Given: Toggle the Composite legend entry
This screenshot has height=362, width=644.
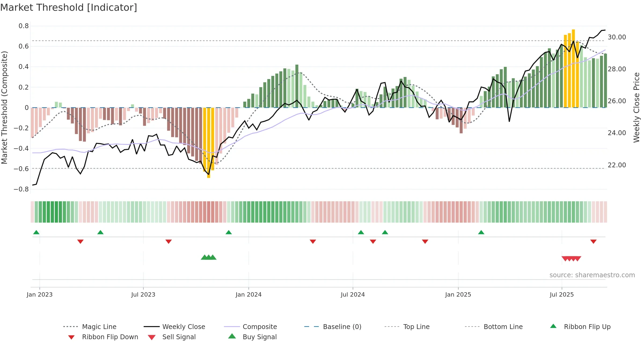Looking at the screenshot, I should pos(250,327).
